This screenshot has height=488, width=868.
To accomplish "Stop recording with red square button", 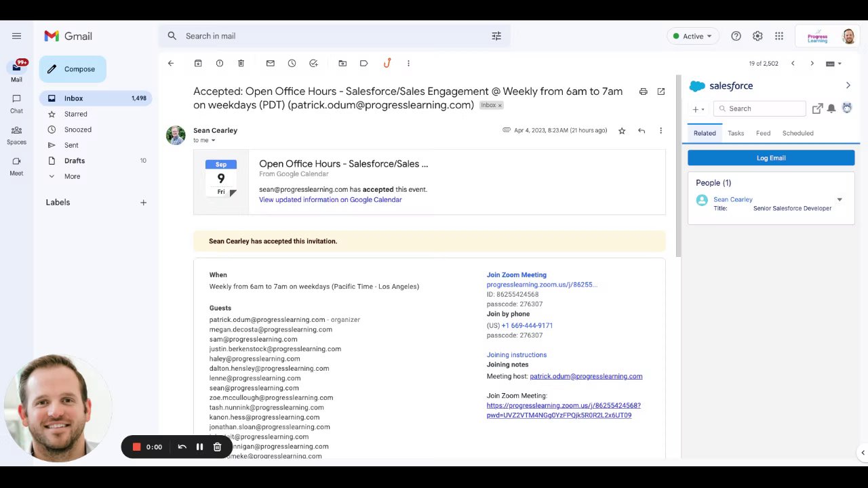I will click(136, 447).
